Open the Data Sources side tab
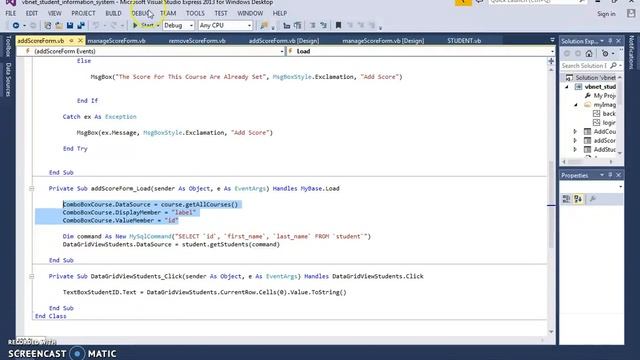Image resolution: width=640 pixels, height=360 pixels. pos(9,80)
